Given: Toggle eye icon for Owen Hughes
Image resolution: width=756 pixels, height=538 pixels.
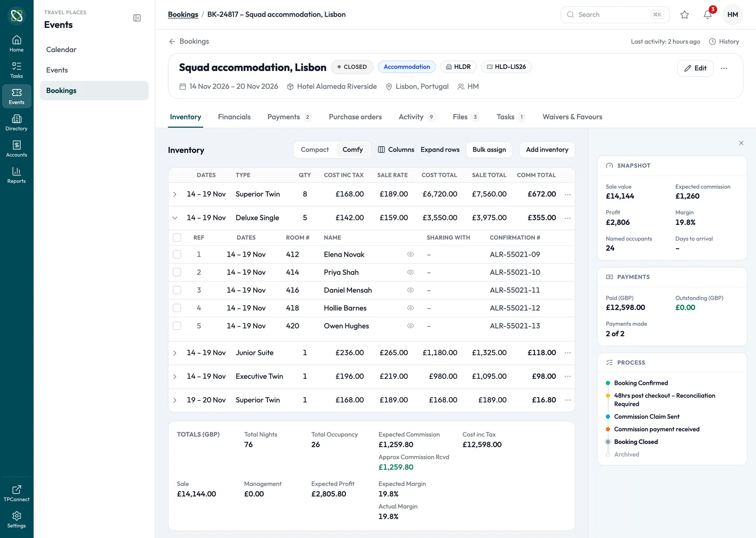Looking at the screenshot, I should (411, 326).
